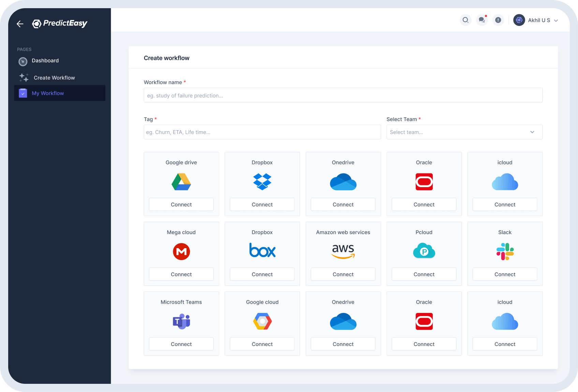Viewport: 578px width, 392px height.
Task: Click the Pcloud logo
Action: [424, 251]
